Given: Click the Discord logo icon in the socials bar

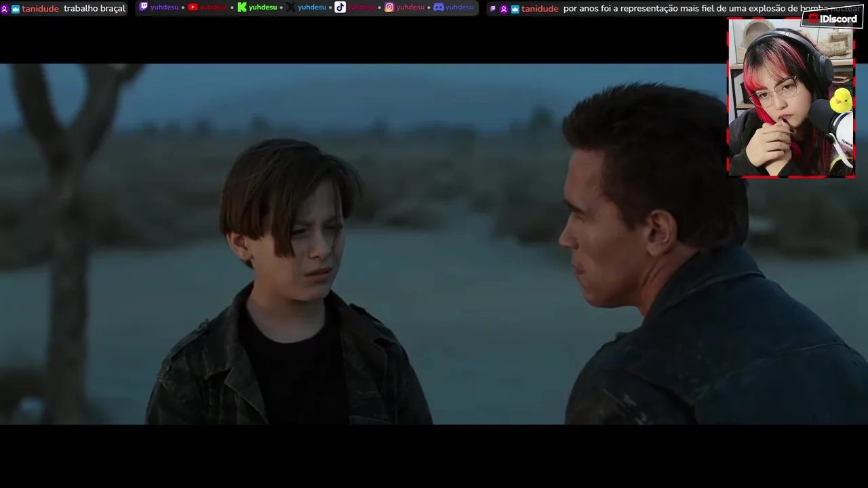Looking at the screenshot, I should tap(439, 7).
